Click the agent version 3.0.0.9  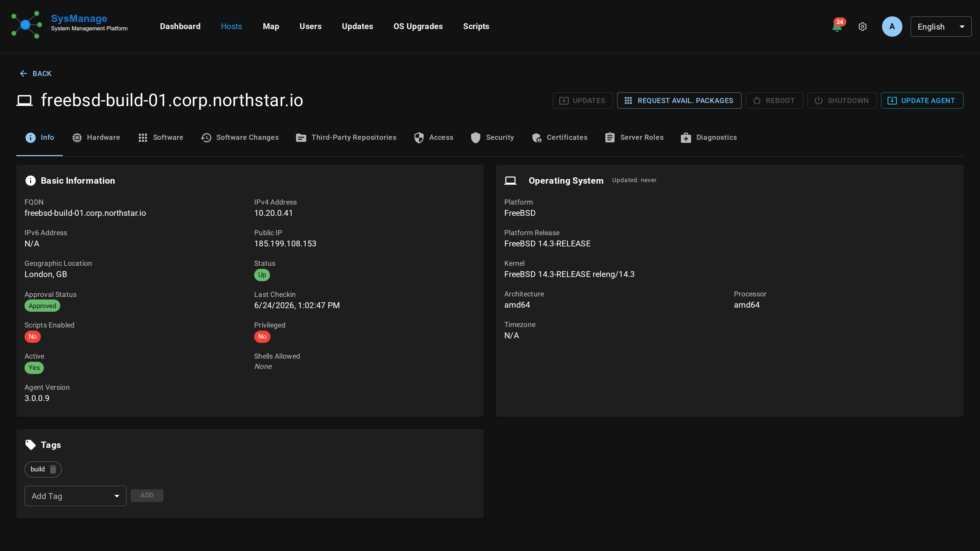coord(37,398)
